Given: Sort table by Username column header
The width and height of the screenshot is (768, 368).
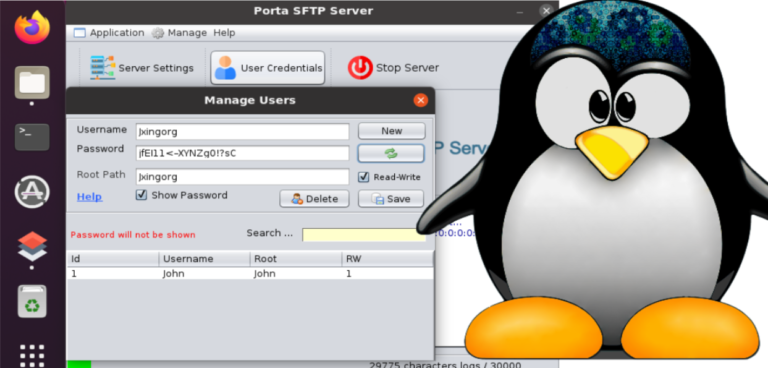Looking at the screenshot, I should (204, 259).
